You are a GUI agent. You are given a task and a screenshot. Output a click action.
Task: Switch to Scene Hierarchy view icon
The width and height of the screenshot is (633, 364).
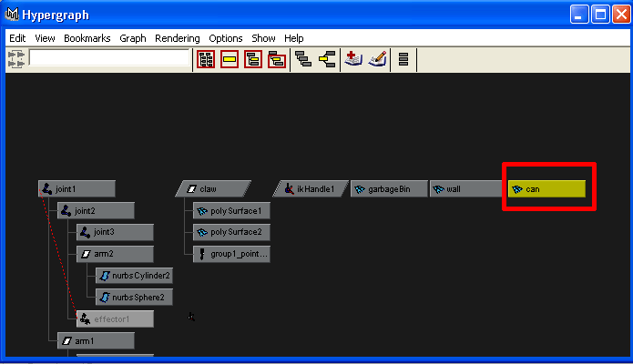(x=304, y=59)
